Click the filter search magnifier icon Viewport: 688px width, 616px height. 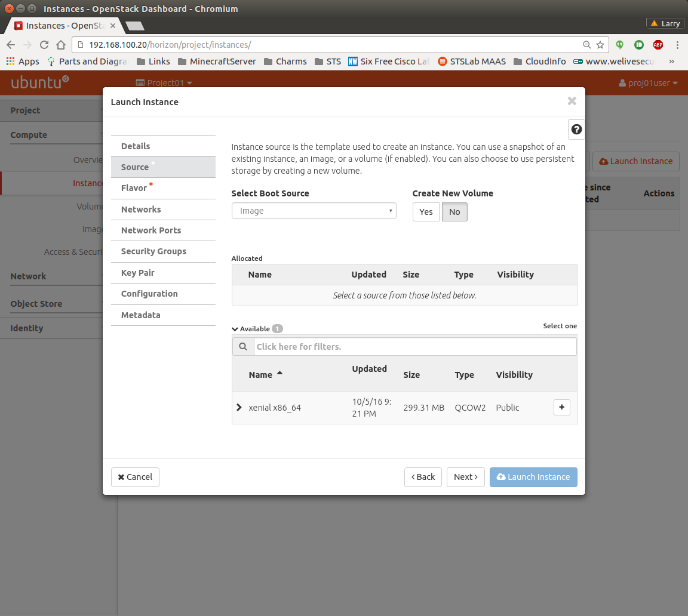(x=243, y=347)
